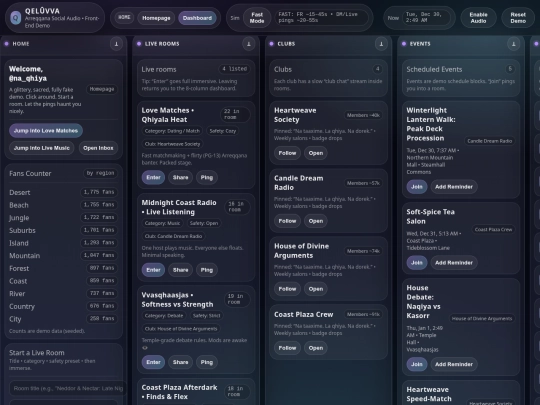Enable Audio from the top bar
This screenshot has height=405, width=540.
[478, 18]
